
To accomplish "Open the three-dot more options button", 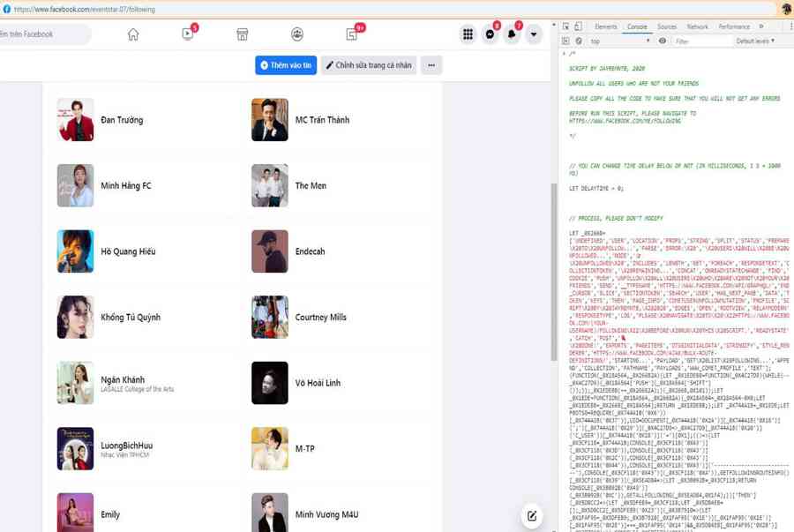I will [431, 65].
